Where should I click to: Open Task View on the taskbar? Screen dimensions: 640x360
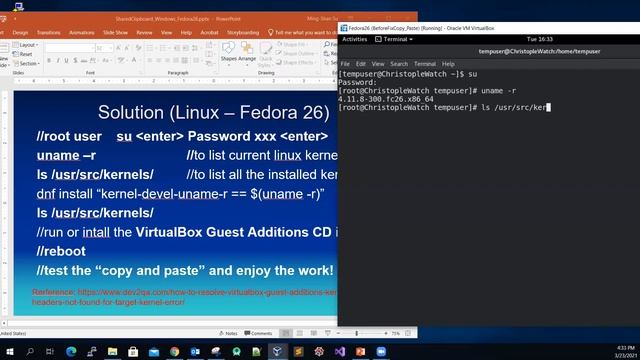tap(50, 351)
